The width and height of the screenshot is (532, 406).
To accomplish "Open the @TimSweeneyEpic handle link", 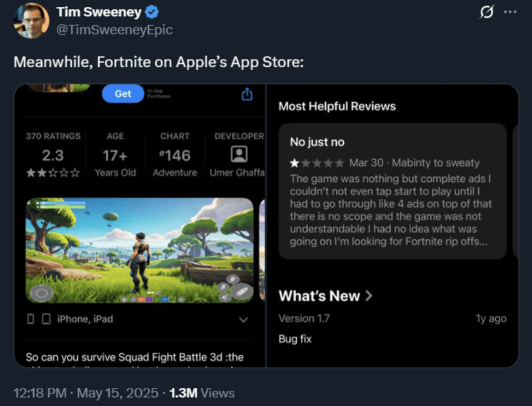I will (x=114, y=30).
